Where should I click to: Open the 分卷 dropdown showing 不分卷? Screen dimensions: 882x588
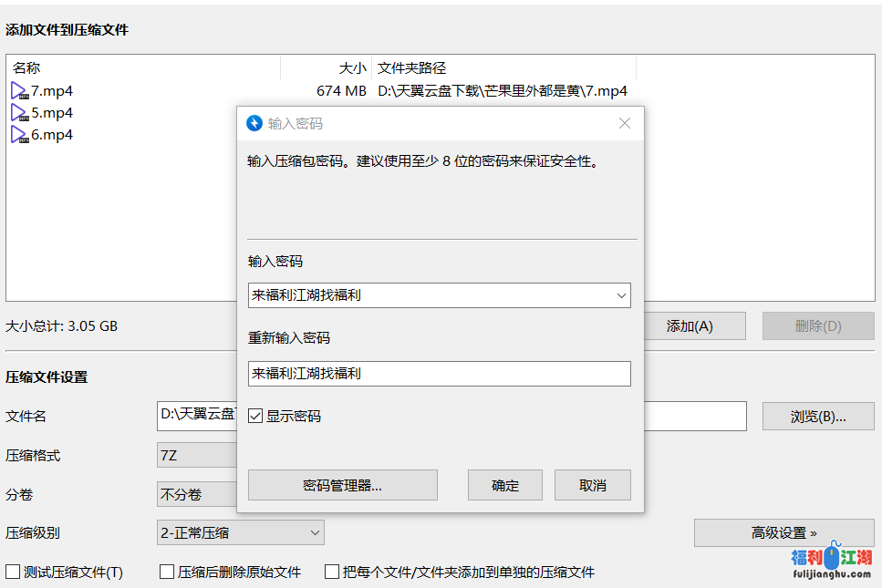(196, 494)
